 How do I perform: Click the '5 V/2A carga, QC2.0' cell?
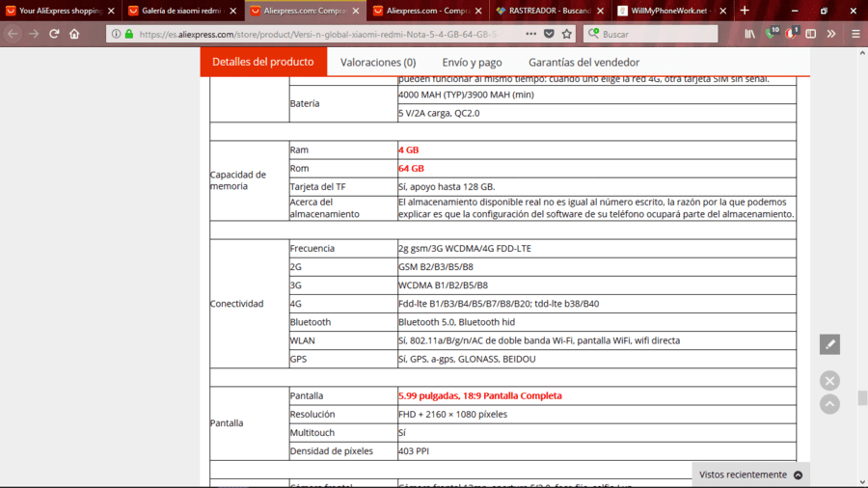[597, 113]
